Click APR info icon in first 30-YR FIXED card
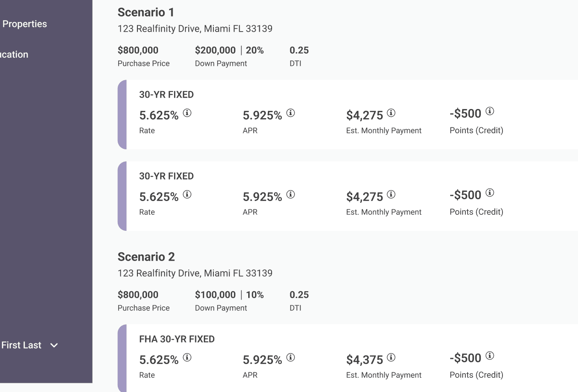Screen dimensions: 578x392 tap(290, 113)
